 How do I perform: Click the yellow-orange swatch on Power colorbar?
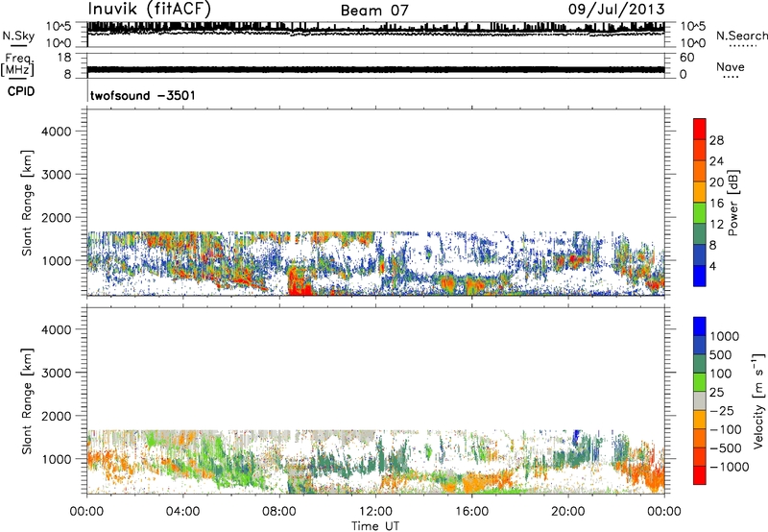(x=700, y=191)
